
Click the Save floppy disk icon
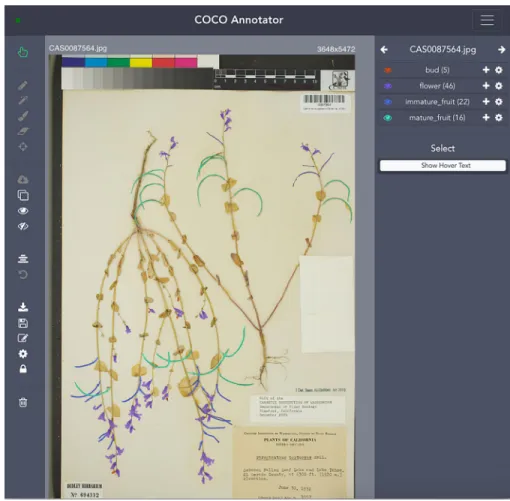[x=23, y=323]
